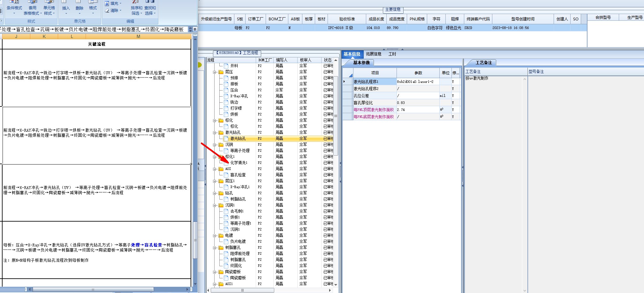Collapse the 沉铜1 folder node
Image resolution: width=644 pixels, height=293 pixels.
tap(215, 205)
